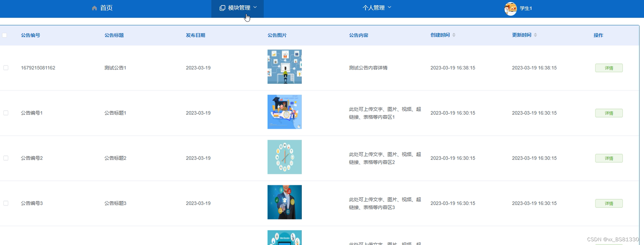Image resolution: width=644 pixels, height=245 pixels.
Task: Click the content cell ending 内容区1
Action: [x=385, y=113]
